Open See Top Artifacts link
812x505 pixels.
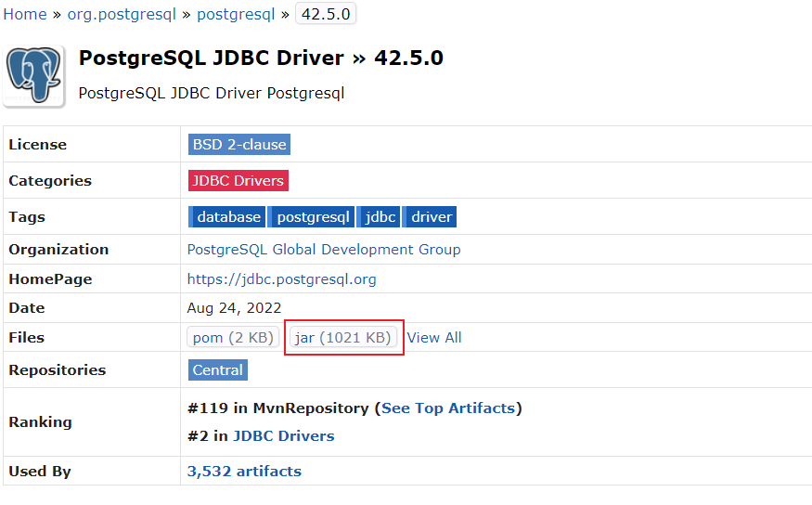(449, 408)
